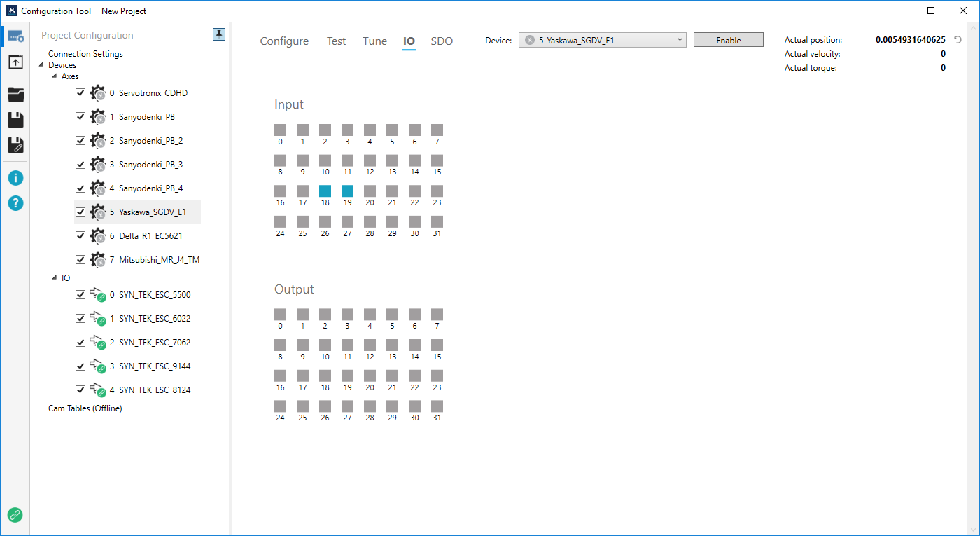Save project using the floppy disk icon

(x=15, y=120)
